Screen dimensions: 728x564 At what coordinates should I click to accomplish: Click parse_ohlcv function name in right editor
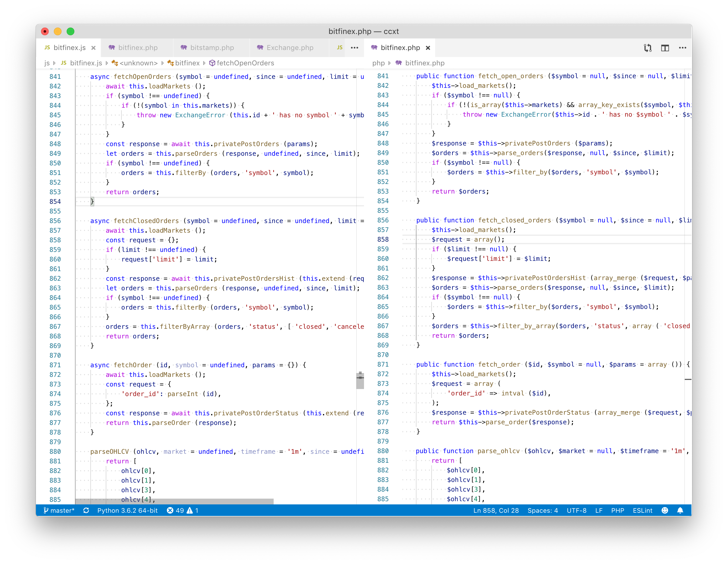point(498,451)
